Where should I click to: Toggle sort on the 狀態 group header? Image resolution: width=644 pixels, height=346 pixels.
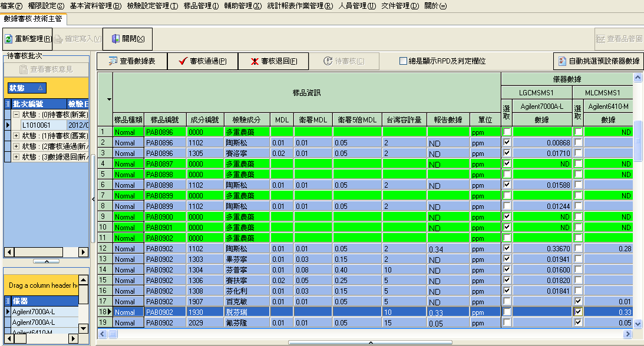(x=27, y=88)
